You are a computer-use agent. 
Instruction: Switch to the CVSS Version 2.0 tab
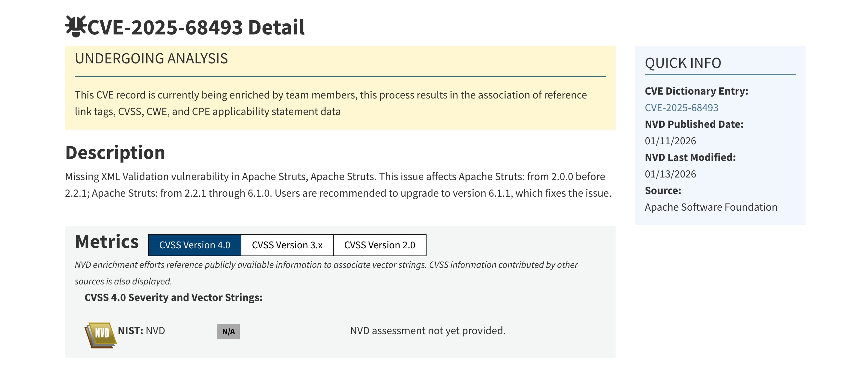tap(380, 245)
